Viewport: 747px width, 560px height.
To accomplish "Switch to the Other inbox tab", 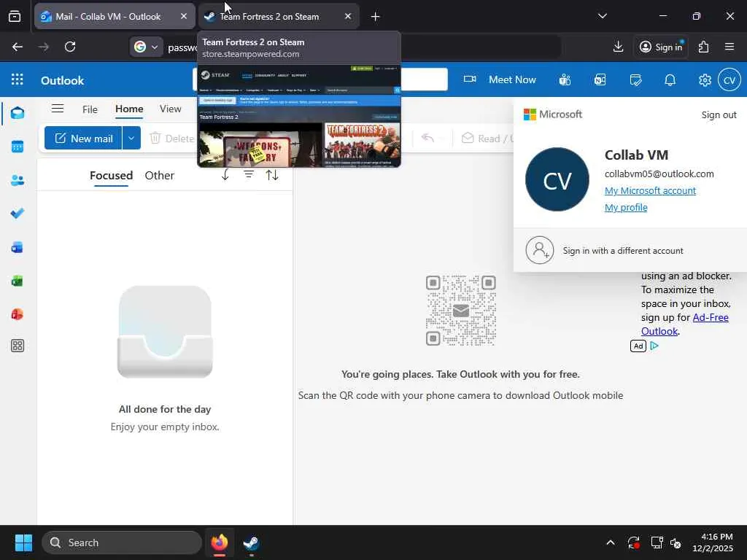I will point(159,175).
